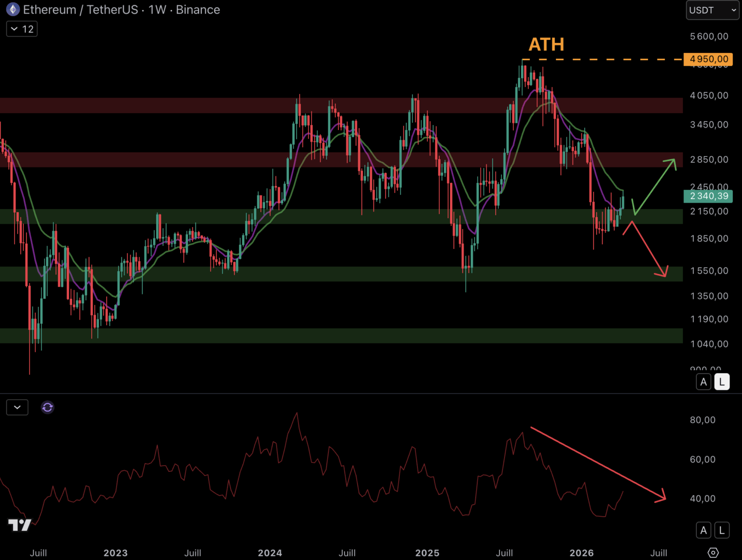Click the Ethereum logo icon
This screenshot has width=742, height=560.
point(13,9)
